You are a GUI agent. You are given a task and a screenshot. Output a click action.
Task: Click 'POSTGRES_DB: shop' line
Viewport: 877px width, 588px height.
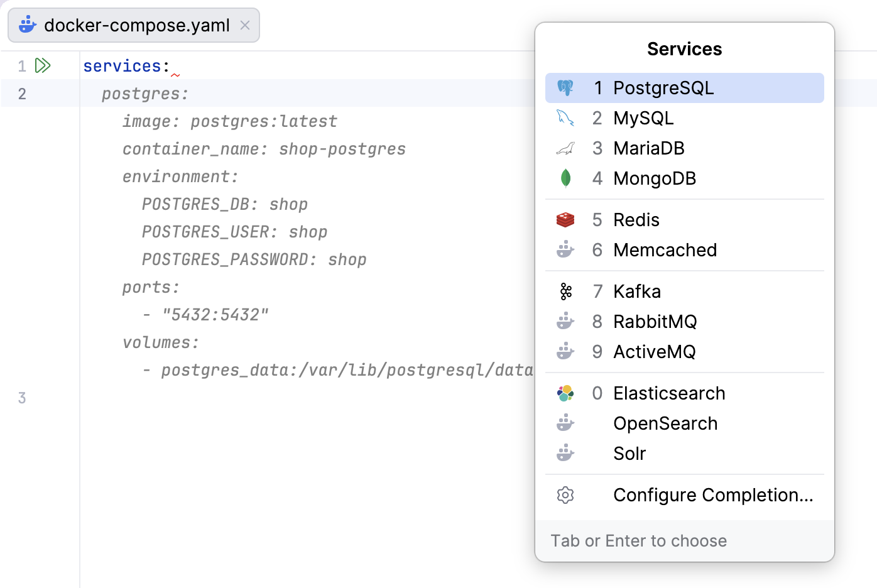[x=225, y=204]
